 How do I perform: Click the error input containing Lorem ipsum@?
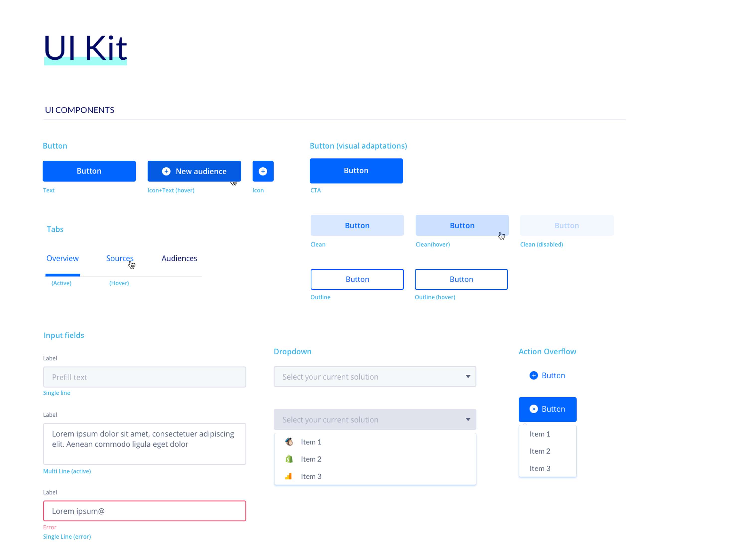[x=144, y=511]
